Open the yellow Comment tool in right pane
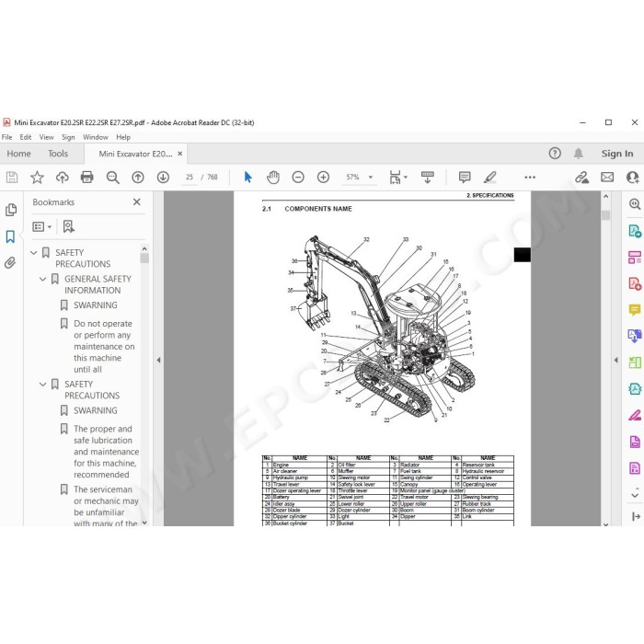The image size is (644, 644). coord(635,309)
